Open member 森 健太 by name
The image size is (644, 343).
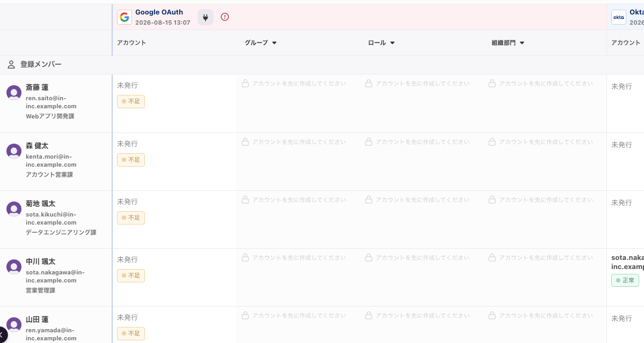(37, 146)
